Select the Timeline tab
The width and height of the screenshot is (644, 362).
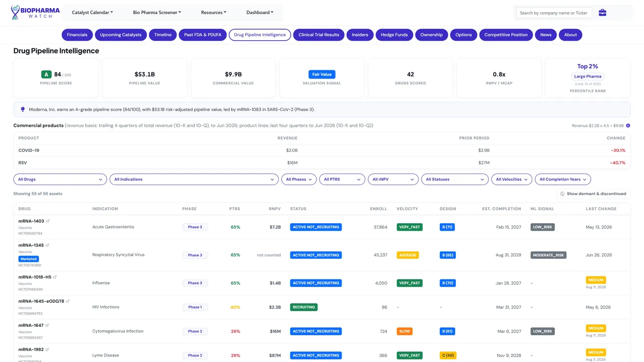click(163, 35)
